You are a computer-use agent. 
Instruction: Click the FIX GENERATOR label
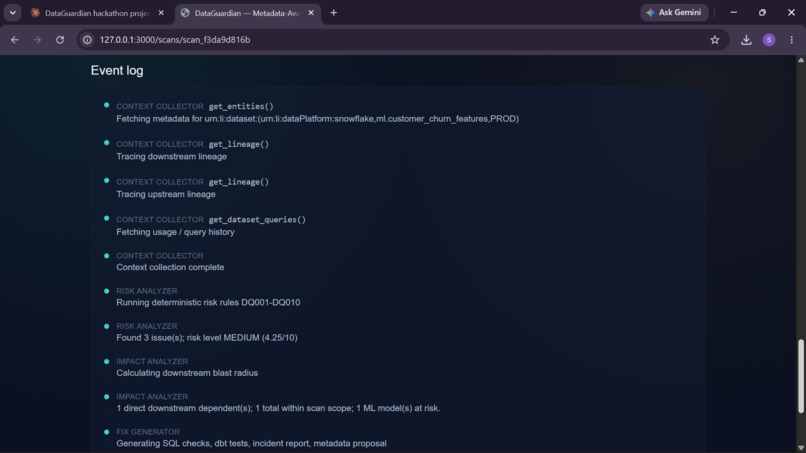point(148,432)
